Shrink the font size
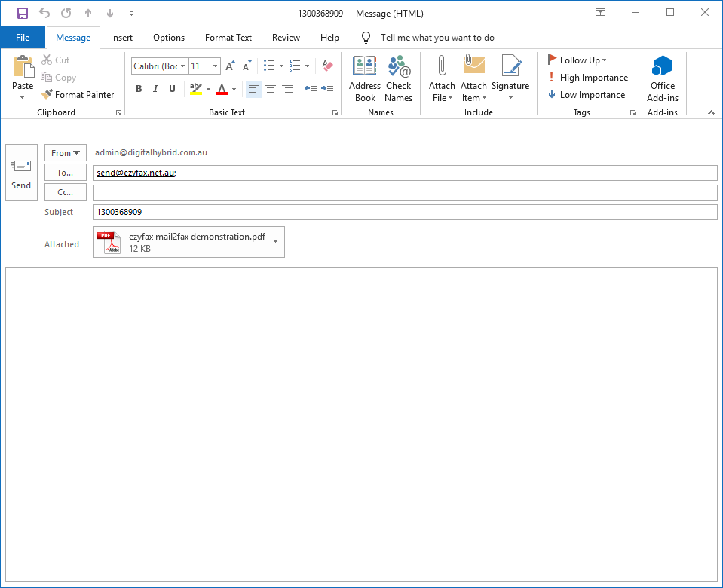This screenshot has height=588, width=723. click(x=247, y=66)
